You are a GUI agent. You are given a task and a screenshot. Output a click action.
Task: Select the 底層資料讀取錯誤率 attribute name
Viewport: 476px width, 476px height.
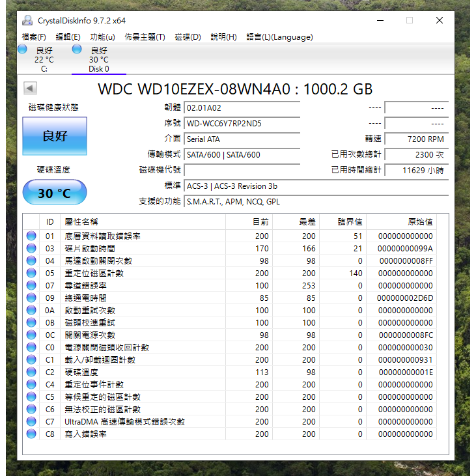coord(102,236)
